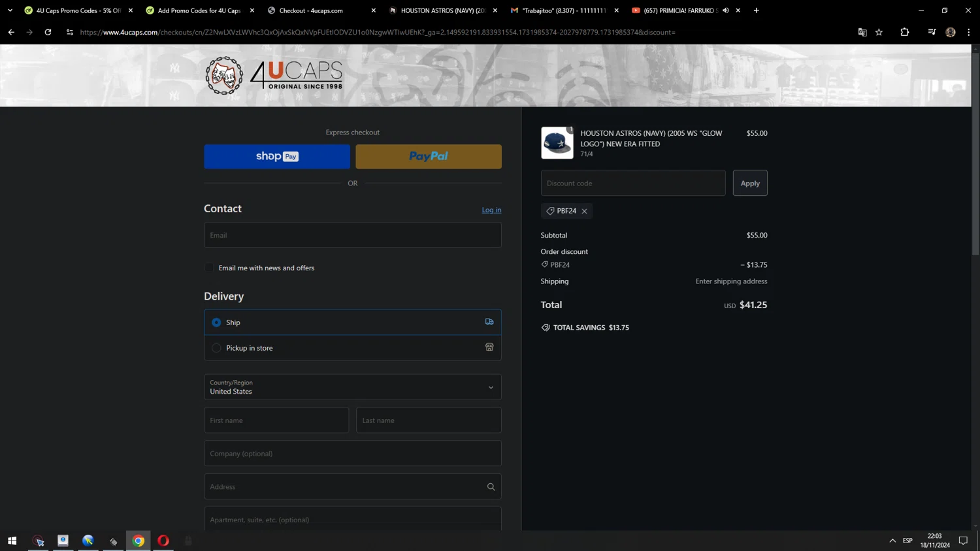This screenshot has width=980, height=551.
Task: Click the First name field
Action: tap(276, 420)
